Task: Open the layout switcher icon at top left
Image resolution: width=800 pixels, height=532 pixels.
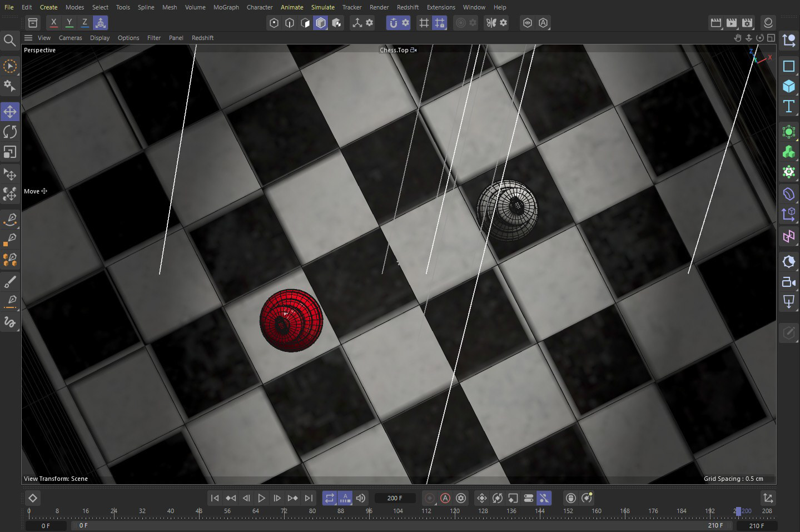Action: (x=33, y=23)
